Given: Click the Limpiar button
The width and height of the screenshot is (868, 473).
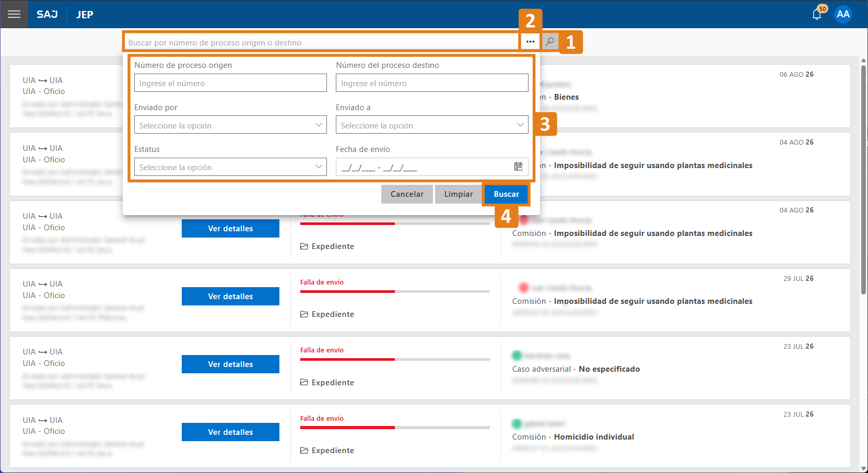Looking at the screenshot, I should (x=459, y=194).
